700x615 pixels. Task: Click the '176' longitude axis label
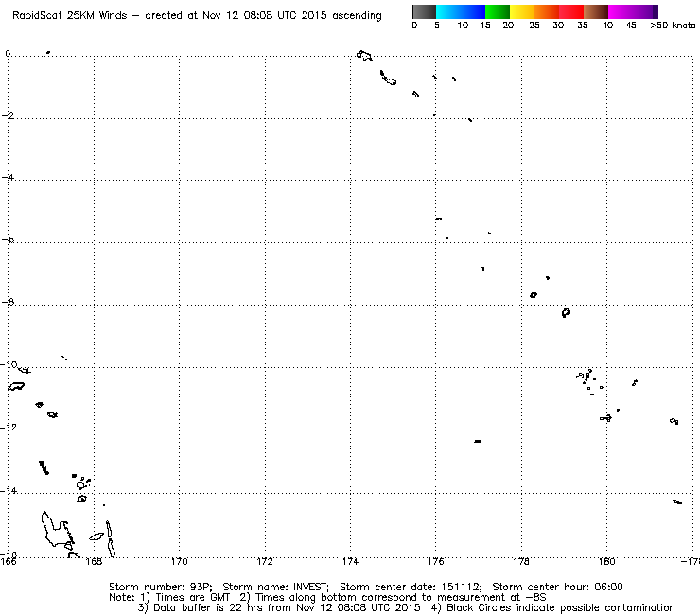(x=436, y=561)
